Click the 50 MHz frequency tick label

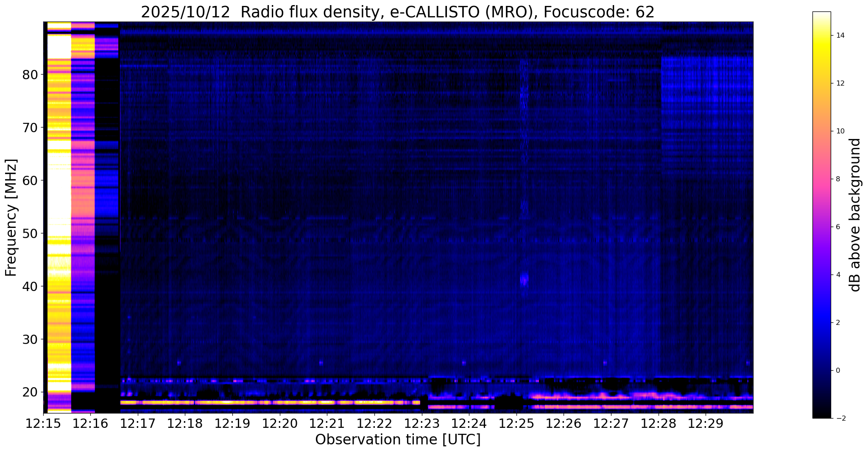click(30, 233)
